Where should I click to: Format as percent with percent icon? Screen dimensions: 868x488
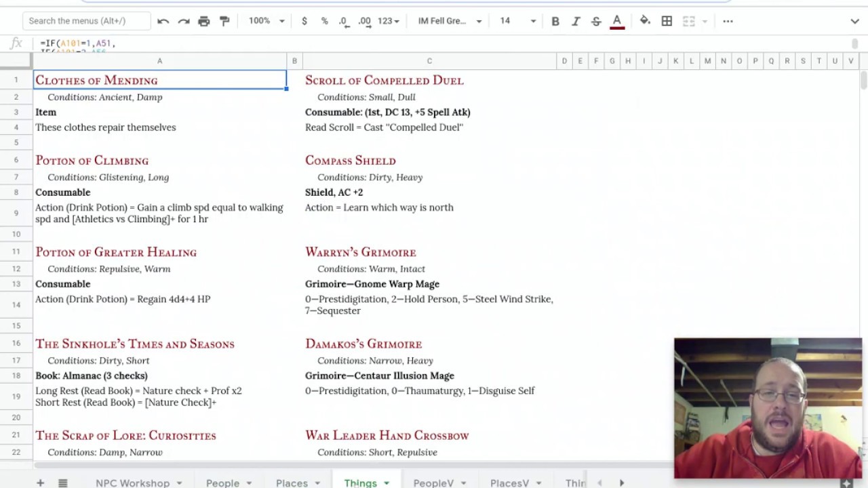click(324, 21)
